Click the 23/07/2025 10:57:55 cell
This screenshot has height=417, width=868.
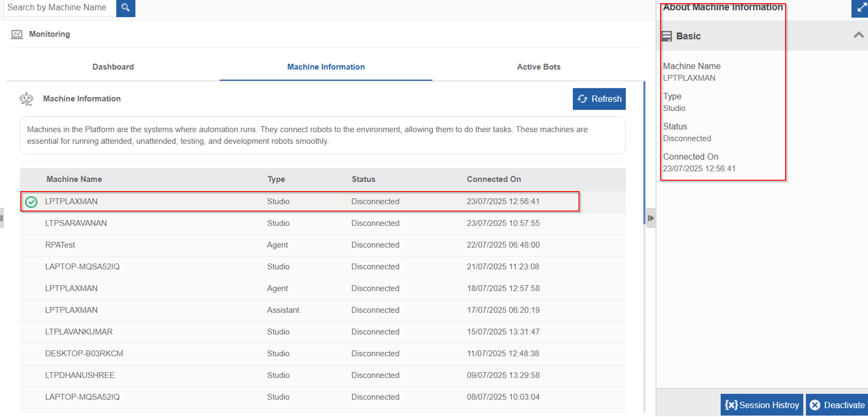click(x=503, y=223)
